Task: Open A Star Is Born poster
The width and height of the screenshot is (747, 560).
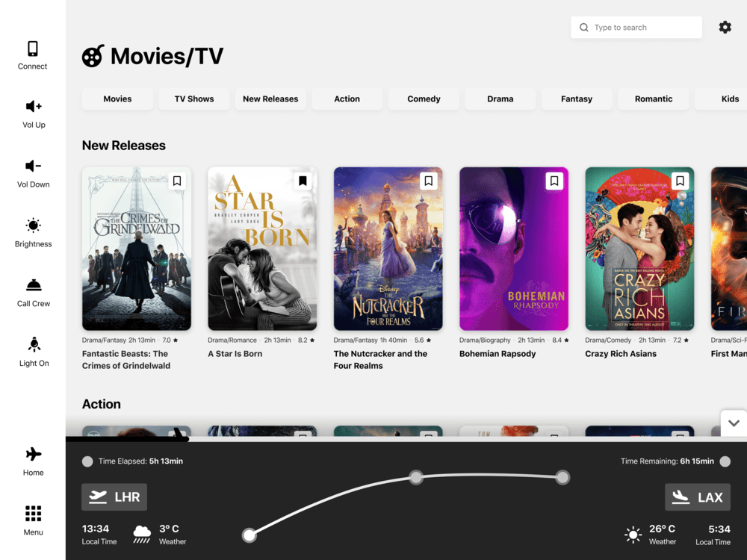Action: coord(262,249)
